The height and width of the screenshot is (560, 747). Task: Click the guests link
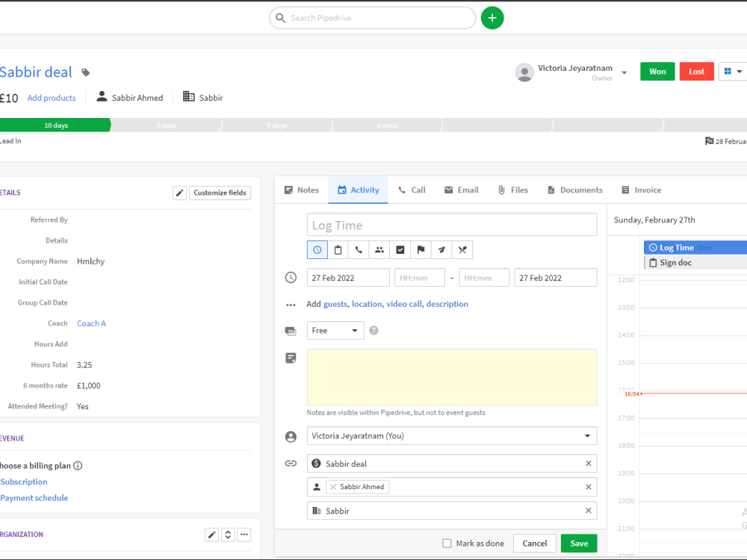[335, 304]
